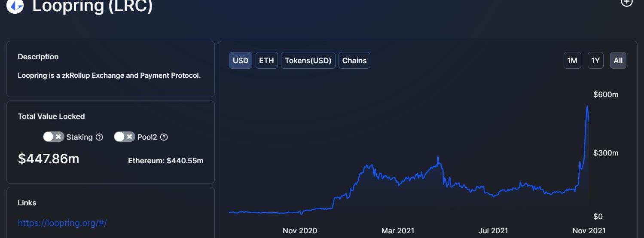
Task: Click the chart peak near $600m
Action: (587, 106)
